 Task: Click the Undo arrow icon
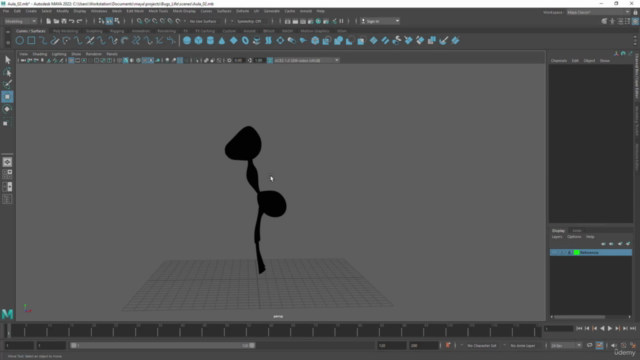(72, 21)
